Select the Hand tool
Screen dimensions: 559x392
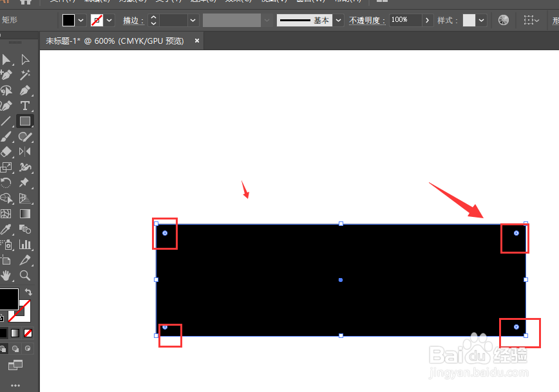click(x=6, y=275)
